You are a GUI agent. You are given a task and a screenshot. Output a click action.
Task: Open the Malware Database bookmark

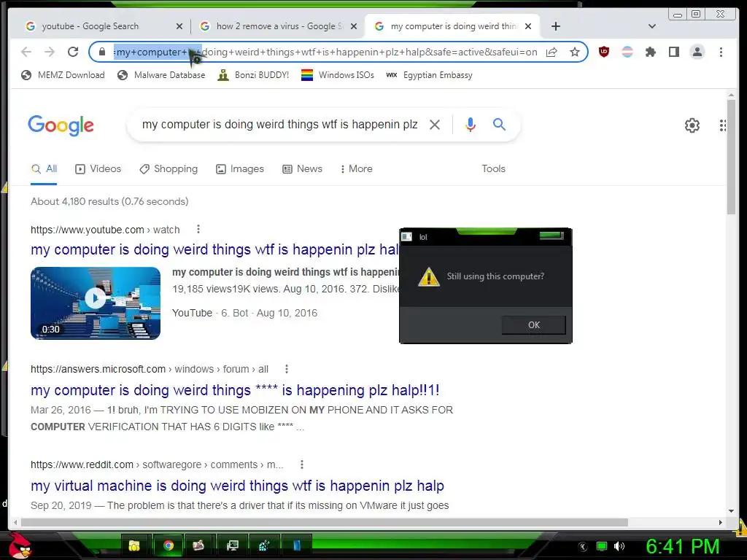tap(161, 75)
